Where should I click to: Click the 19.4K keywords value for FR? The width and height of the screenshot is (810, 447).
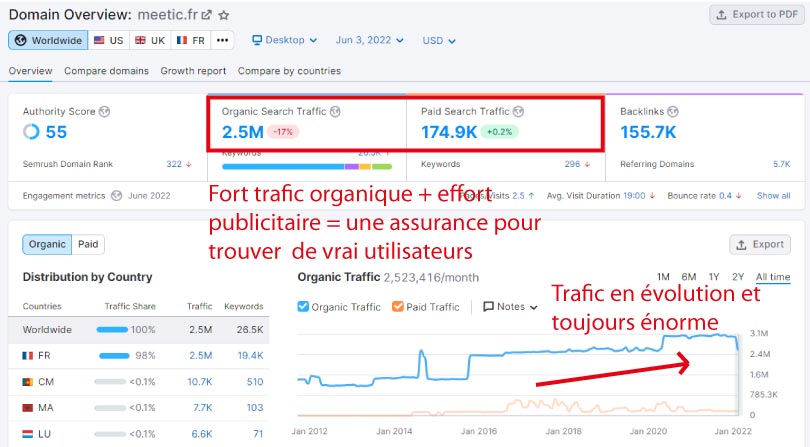tap(250, 356)
